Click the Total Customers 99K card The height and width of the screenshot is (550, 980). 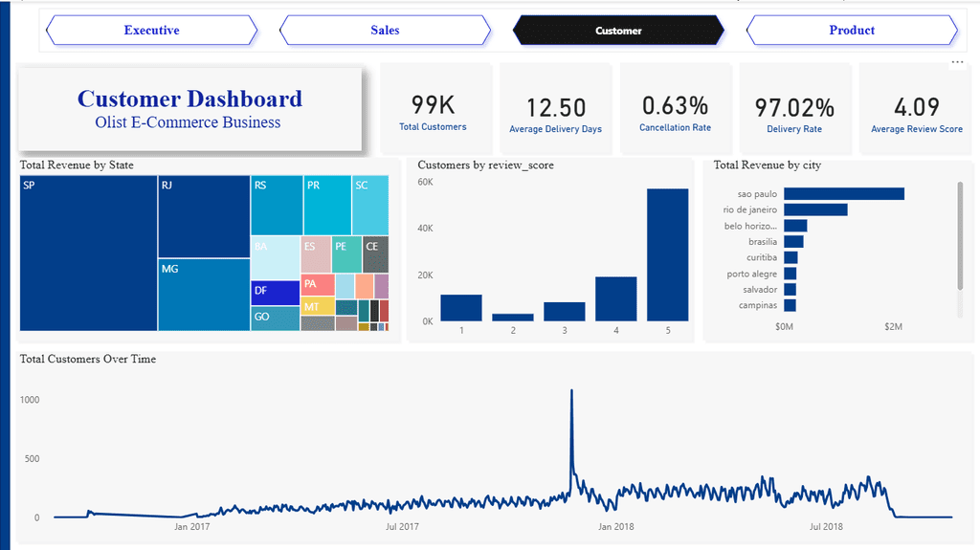point(435,108)
